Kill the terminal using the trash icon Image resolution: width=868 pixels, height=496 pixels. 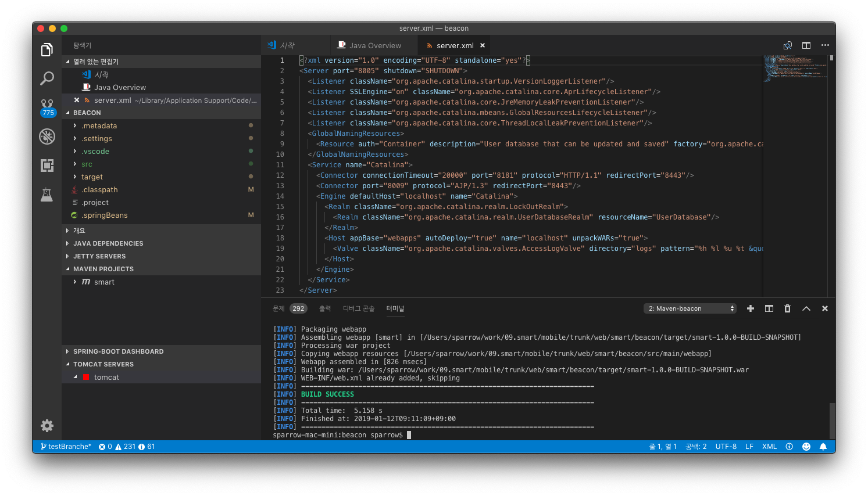[x=787, y=308]
